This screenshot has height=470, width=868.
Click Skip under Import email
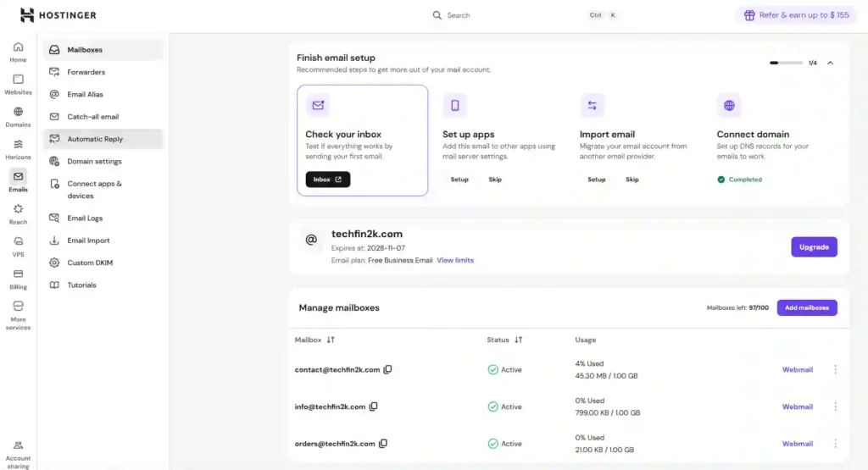(x=632, y=180)
